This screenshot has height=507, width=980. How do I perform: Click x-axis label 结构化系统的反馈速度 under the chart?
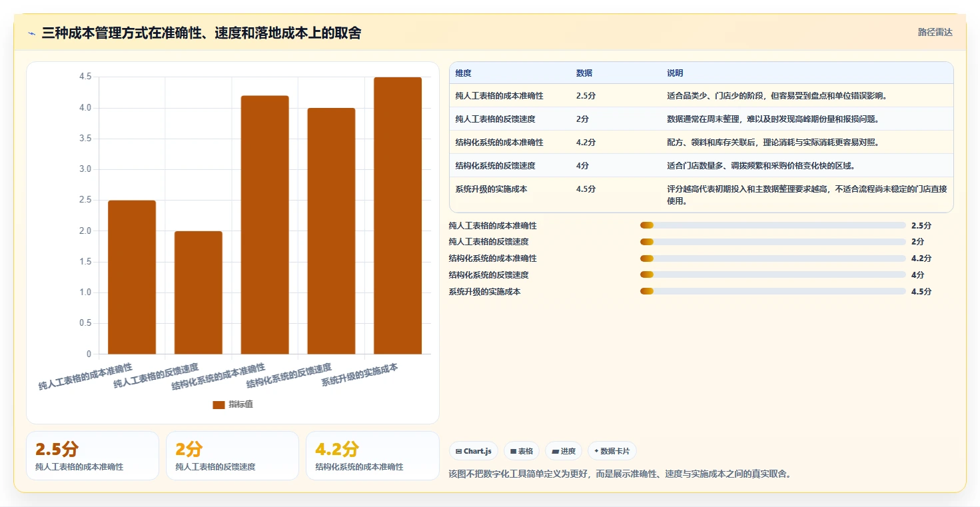(x=289, y=376)
